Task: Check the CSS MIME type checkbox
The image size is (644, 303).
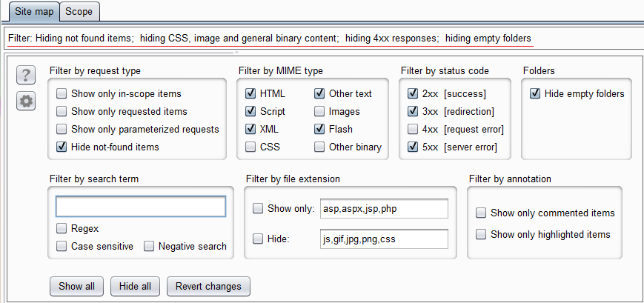Action: click(x=251, y=147)
